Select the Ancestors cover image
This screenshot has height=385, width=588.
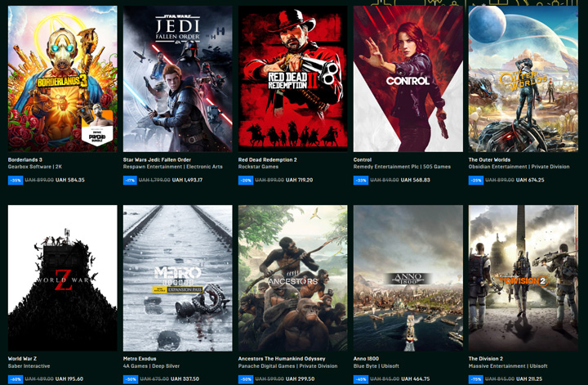pyautogui.click(x=293, y=278)
